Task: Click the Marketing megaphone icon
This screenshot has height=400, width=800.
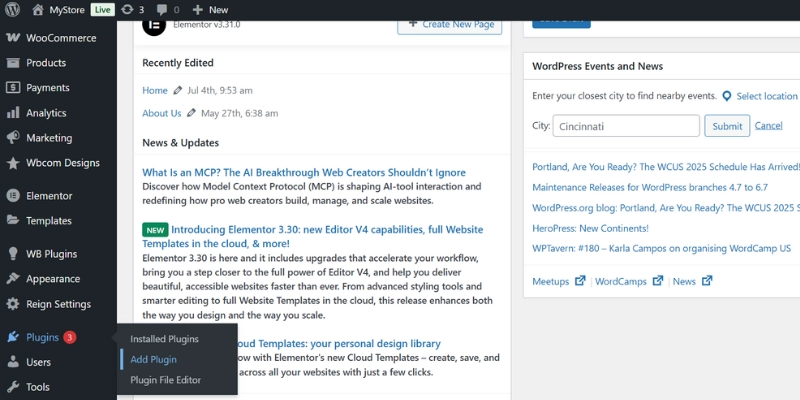Action: pyautogui.click(x=13, y=138)
